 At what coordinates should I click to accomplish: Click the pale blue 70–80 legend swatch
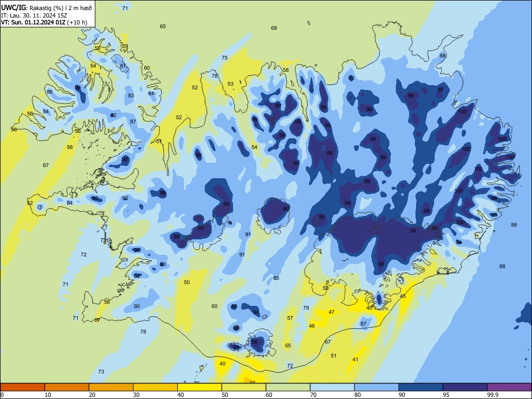point(332,387)
